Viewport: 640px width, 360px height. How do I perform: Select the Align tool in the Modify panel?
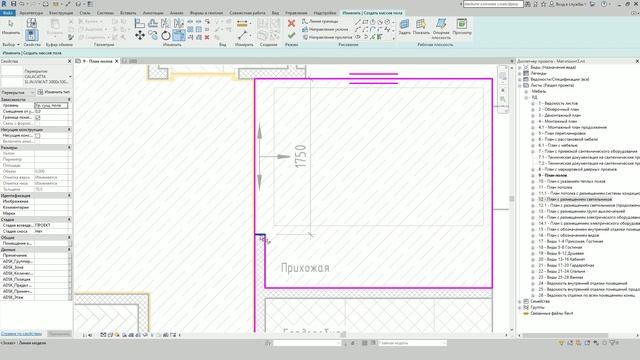(x=140, y=23)
